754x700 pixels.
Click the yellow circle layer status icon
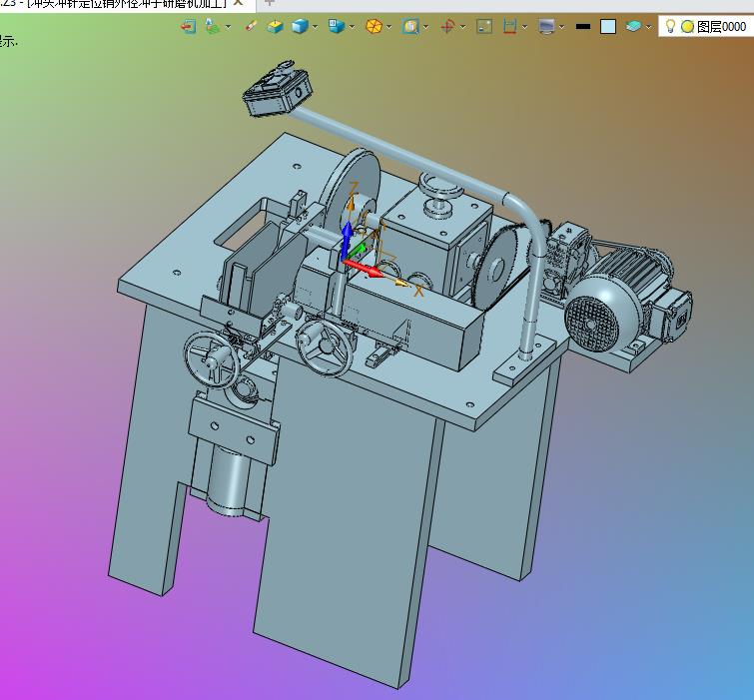coord(688,26)
